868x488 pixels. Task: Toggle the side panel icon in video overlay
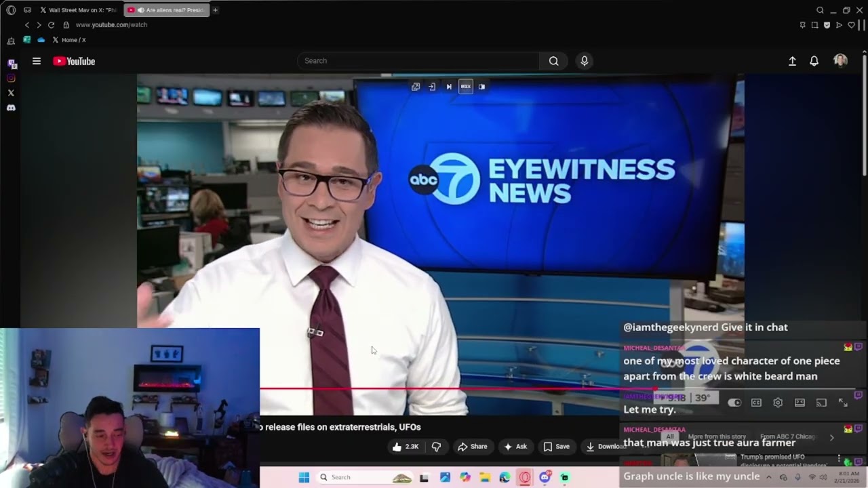[x=481, y=87]
